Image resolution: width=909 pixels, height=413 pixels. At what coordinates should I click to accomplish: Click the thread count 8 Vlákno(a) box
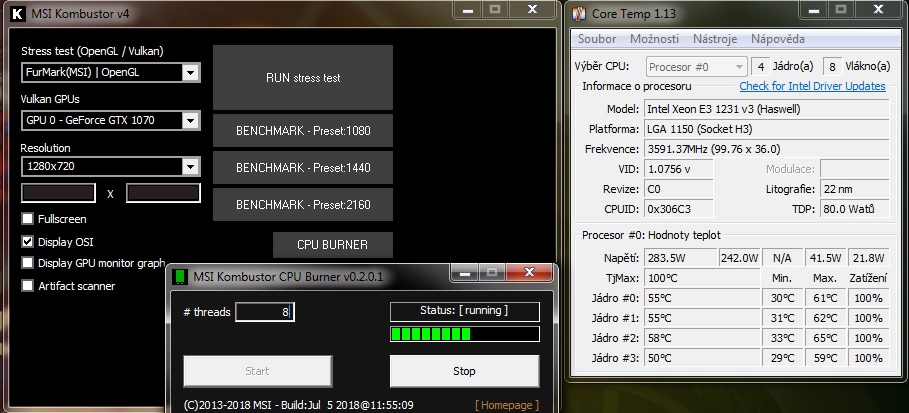pyautogui.click(x=832, y=67)
